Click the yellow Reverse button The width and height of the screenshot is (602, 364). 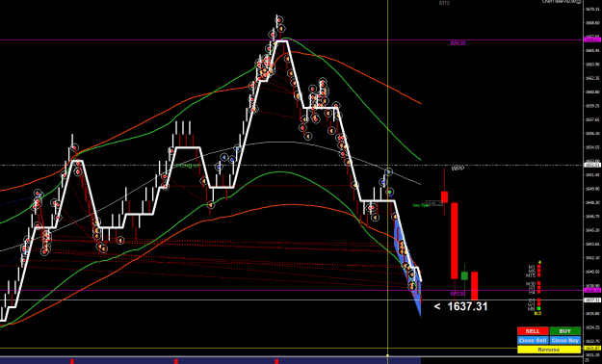coord(549,350)
